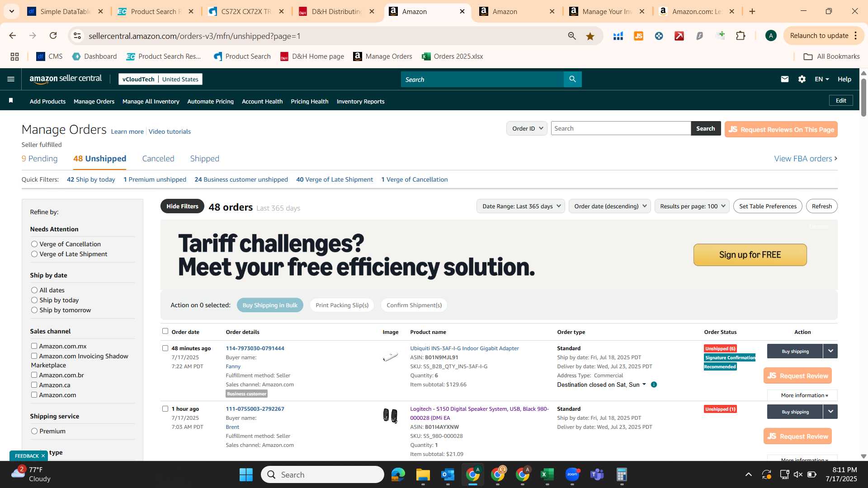Open the extensions puzzle icon
Screen dimensions: 868x488
click(x=741, y=36)
